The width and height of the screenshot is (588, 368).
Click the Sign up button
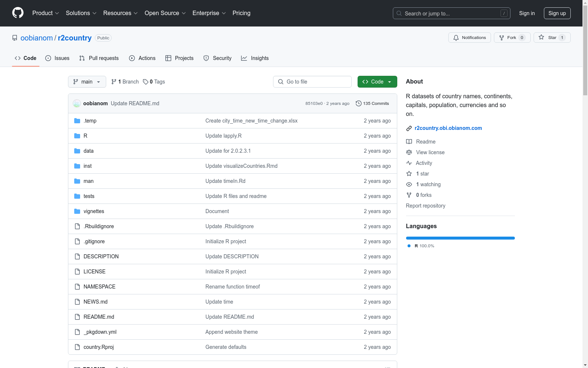point(557,13)
